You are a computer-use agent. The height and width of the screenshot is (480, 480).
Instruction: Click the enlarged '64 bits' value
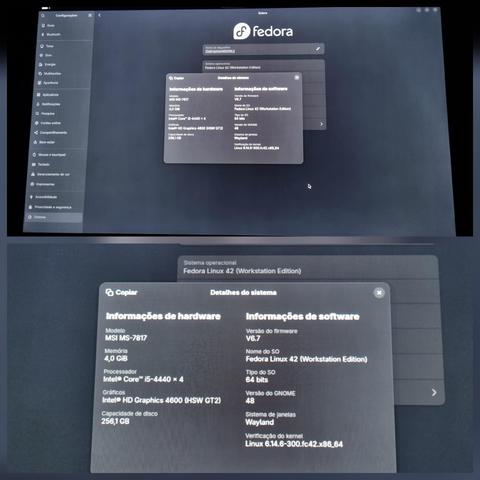257,380
